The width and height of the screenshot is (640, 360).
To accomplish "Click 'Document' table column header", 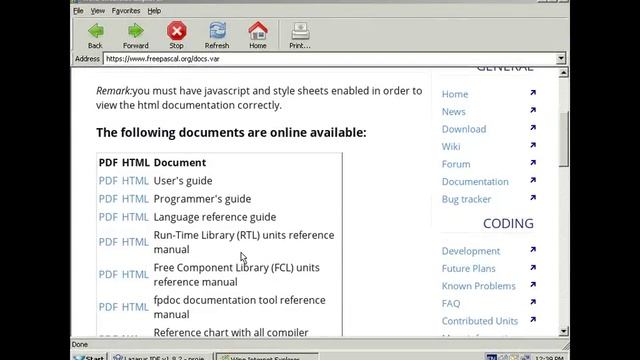I will pos(180,163).
